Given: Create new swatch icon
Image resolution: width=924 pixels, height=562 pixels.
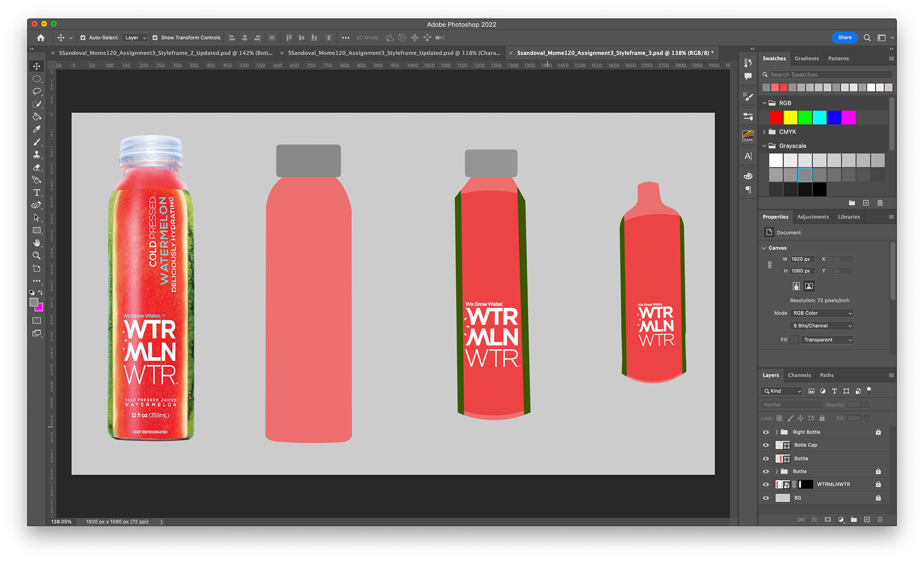Looking at the screenshot, I should [x=866, y=203].
